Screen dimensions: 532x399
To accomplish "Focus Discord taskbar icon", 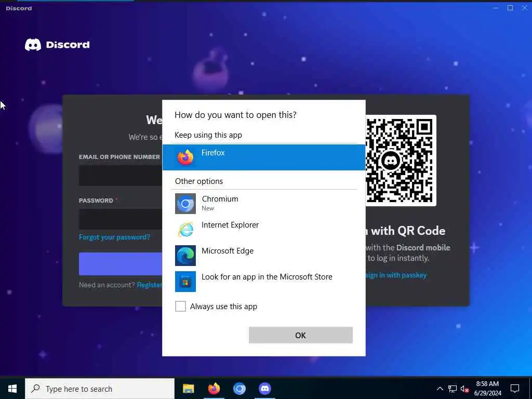I will pyautogui.click(x=264, y=389).
